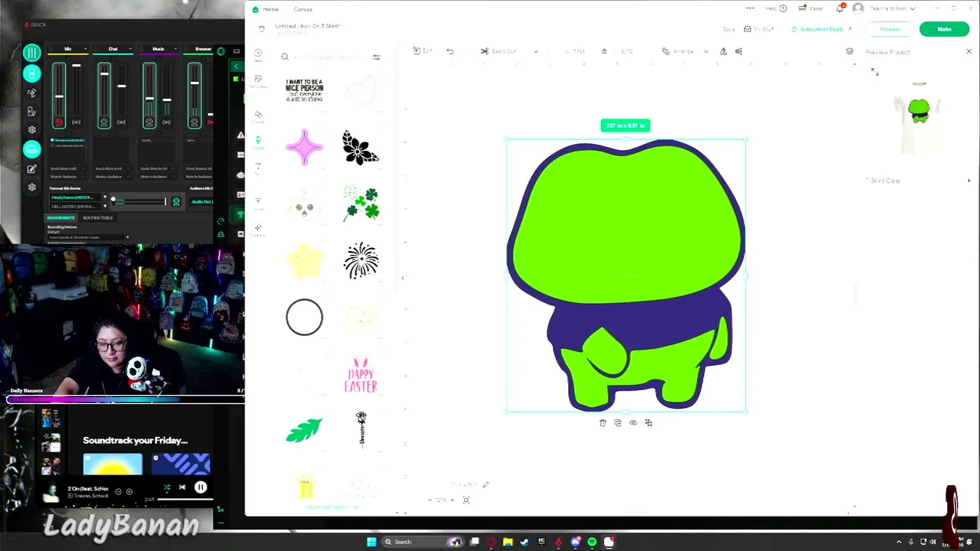Image resolution: width=980 pixels, height=551 pixels.
Task: Select the yellow star image
Action: click(x=304, y=260)
